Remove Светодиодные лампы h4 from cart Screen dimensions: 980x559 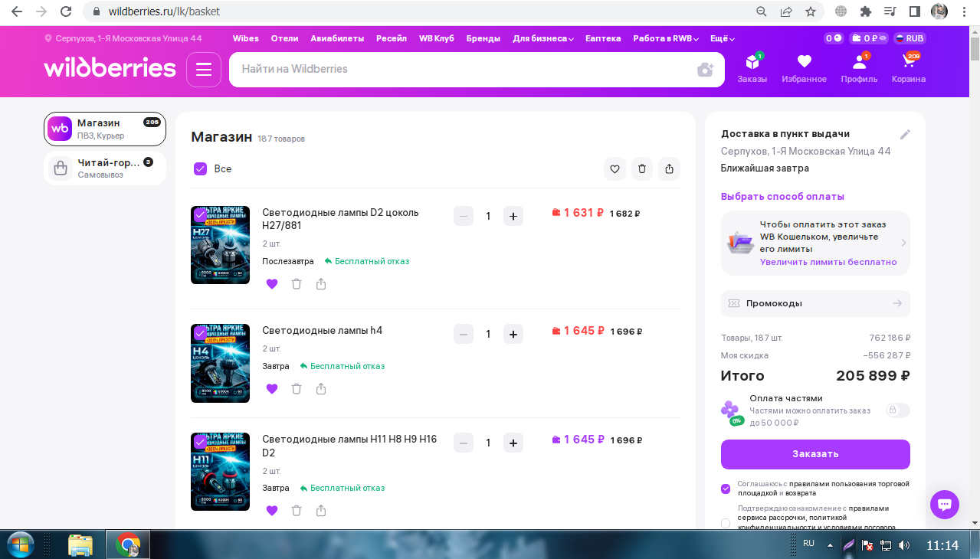[x=297, y=389]
